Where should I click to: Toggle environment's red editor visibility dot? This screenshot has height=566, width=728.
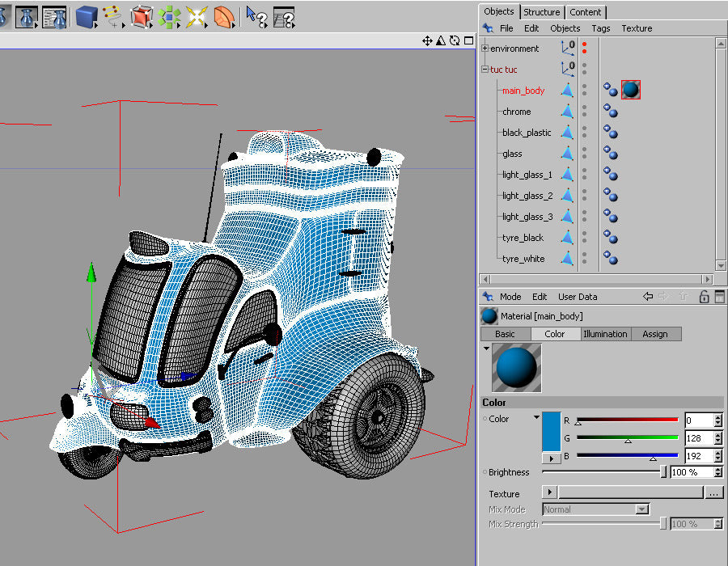tap(586, 44)
